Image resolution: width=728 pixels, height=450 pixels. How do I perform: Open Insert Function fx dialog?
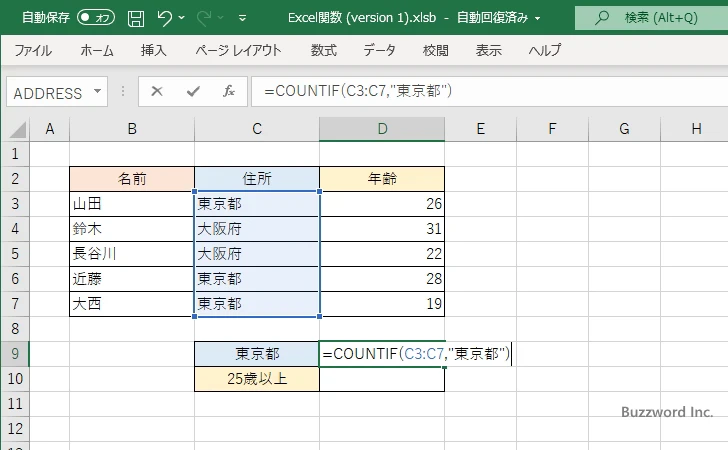pyautogui.click(x=228, y=91)
